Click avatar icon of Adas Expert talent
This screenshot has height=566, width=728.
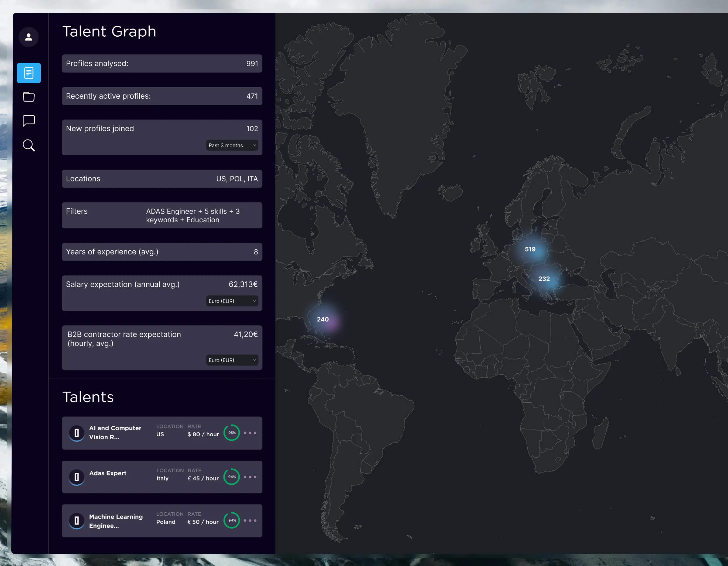pyautogui.click(x=77, y=477)
